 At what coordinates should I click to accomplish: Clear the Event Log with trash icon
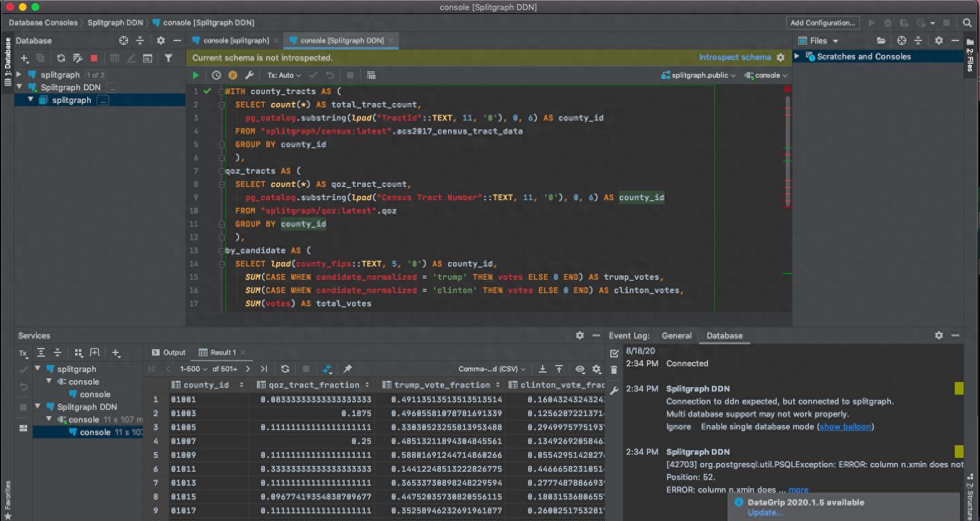click(614, 369)
